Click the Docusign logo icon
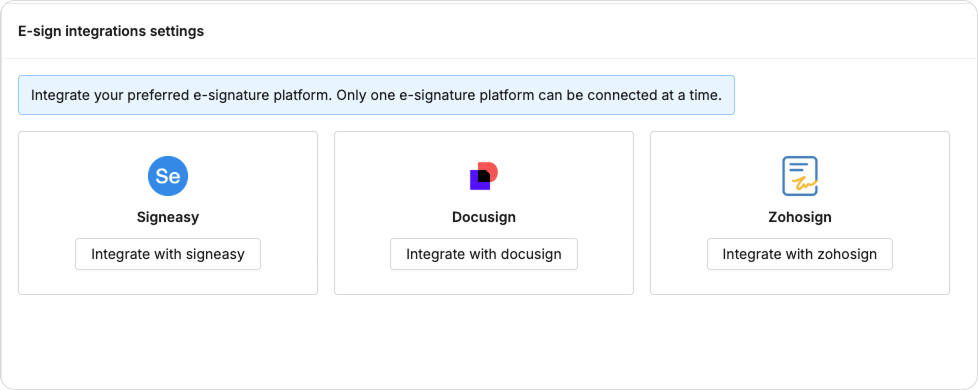This screenshot has height=390, width=978. click(484, 176)
